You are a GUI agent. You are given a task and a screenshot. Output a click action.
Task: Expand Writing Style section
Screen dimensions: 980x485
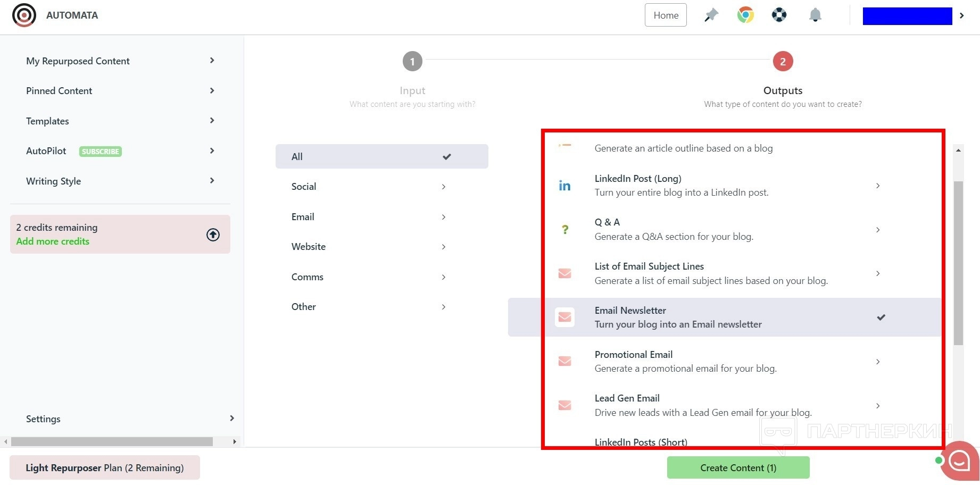tap(212, 181)
